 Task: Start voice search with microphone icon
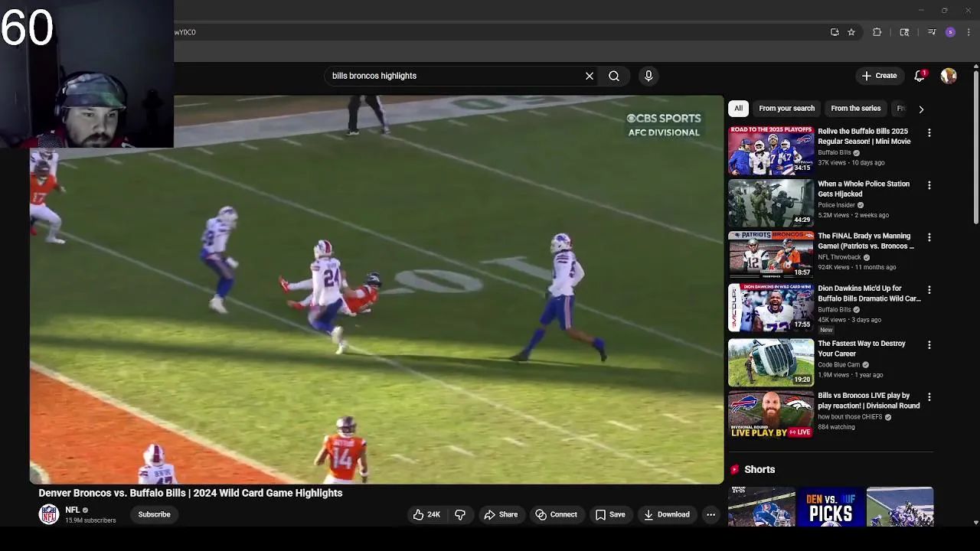(648, 76)
